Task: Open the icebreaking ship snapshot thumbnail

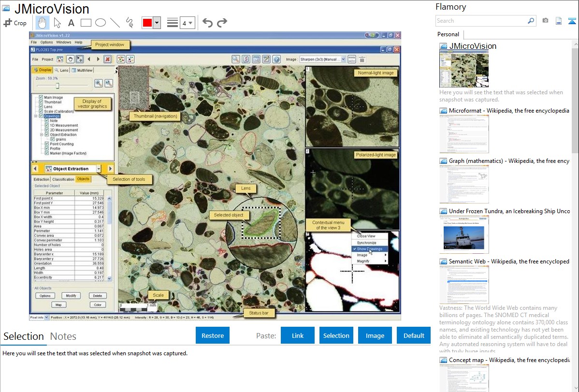Action: coord(464,234)
